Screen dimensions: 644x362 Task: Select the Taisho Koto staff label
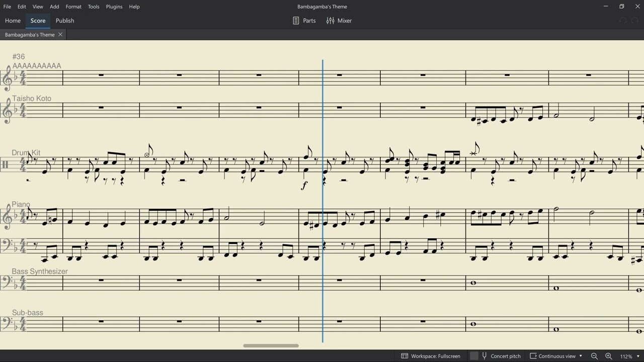[32, 99]
